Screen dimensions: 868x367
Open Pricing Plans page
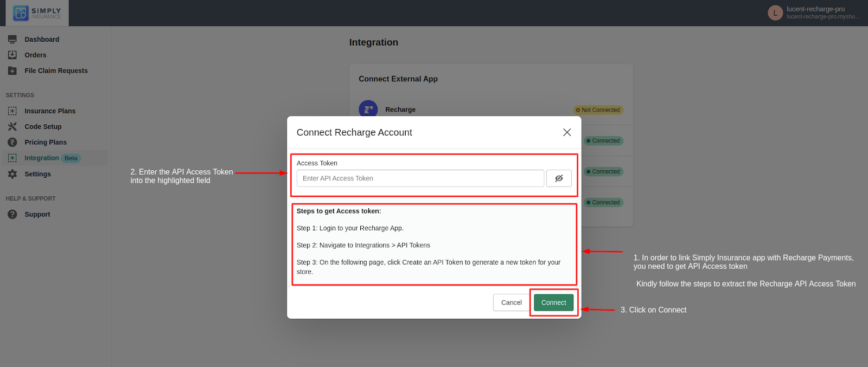[x=46, y=143]
